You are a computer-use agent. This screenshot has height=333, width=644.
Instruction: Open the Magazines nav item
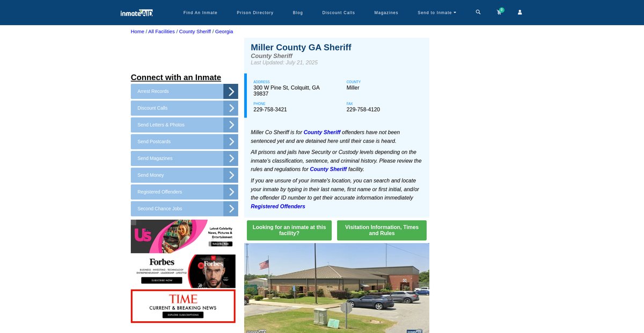point(386,12)
